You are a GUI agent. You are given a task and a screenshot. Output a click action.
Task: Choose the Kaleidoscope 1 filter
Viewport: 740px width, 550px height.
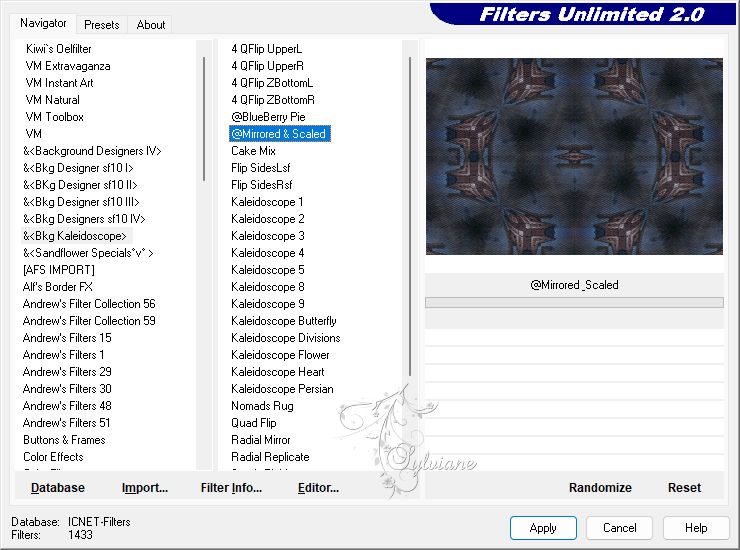(267, 202)
